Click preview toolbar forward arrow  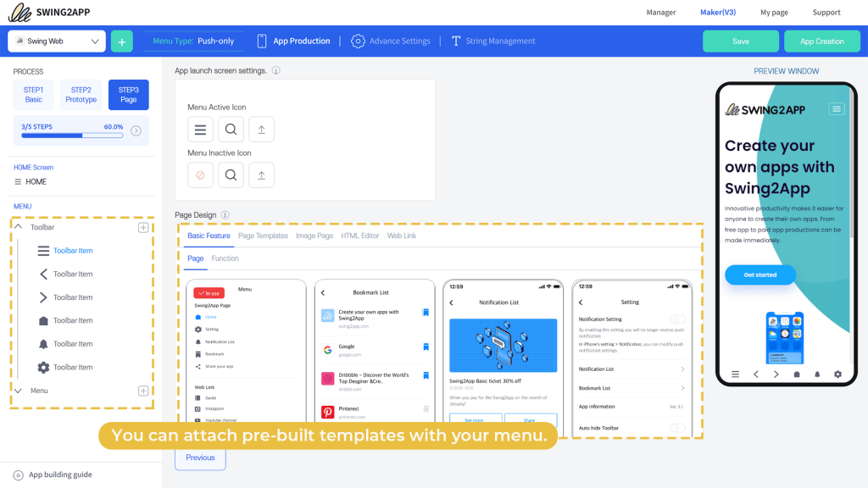pos(776,374)
